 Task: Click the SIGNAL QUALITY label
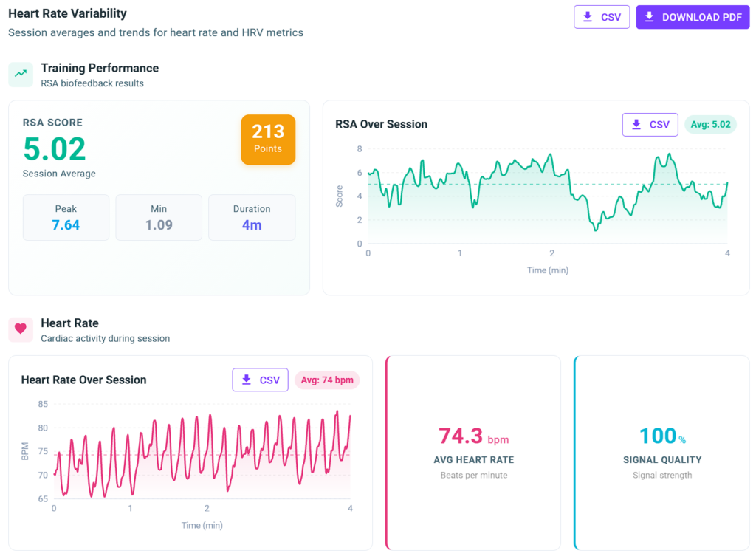(x=662, y=460)
